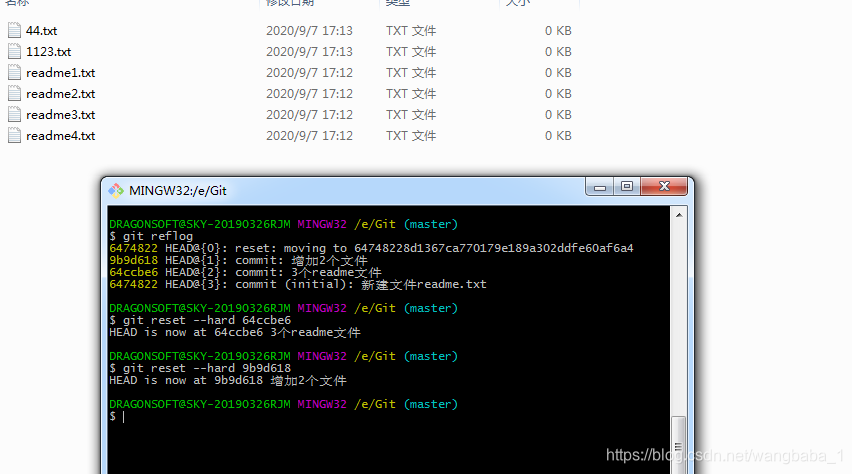Open the Git Bash window system icon

click(x=116, y=191)
